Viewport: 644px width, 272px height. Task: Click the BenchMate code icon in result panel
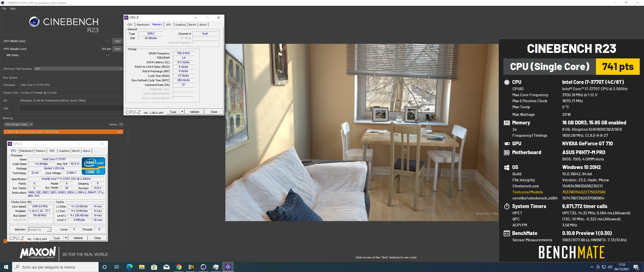coord(507,233)
